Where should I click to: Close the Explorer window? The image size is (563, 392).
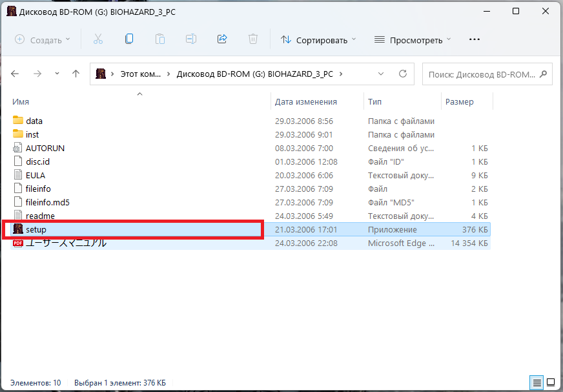click(546, 11)
